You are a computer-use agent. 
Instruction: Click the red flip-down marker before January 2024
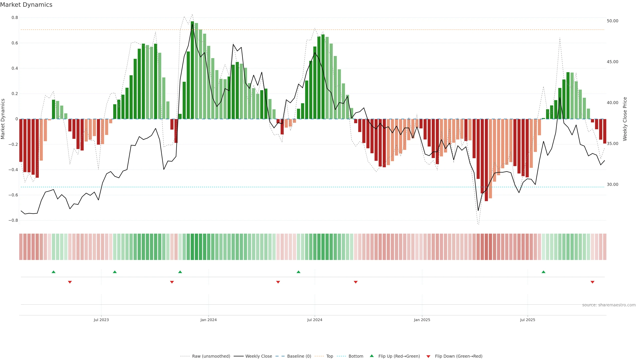click(172, 282)
